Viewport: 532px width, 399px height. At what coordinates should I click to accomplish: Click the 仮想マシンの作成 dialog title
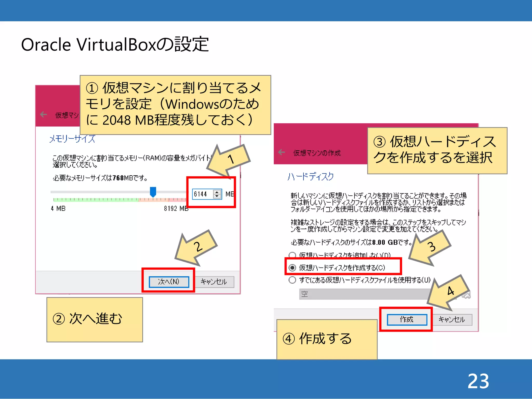[317, 153]
